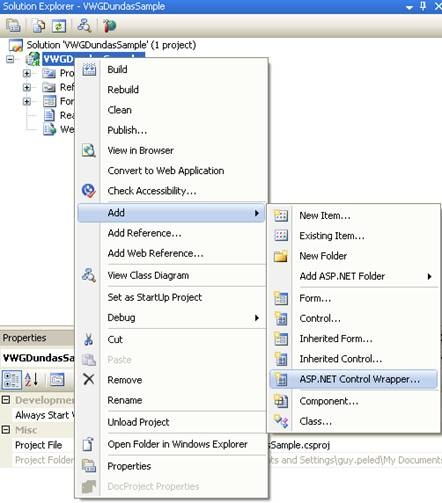Select Add ASP.NET Folder entry

[x=353, y=276]
